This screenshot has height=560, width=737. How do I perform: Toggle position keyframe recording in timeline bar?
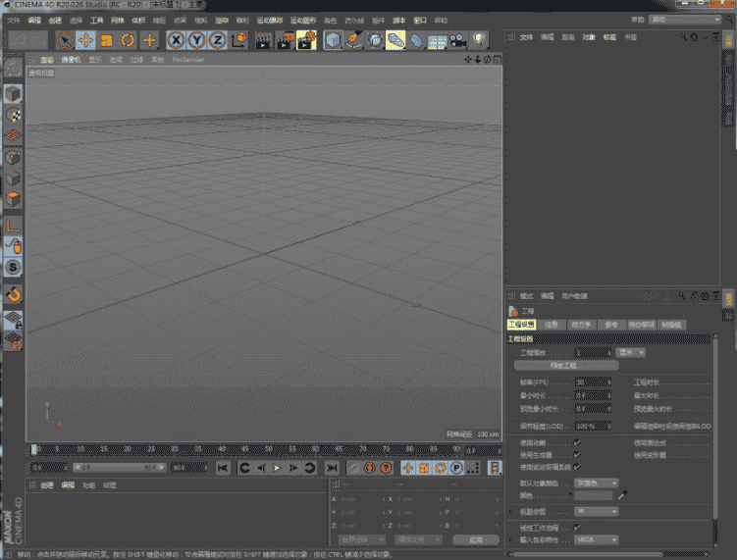point(408,468)
